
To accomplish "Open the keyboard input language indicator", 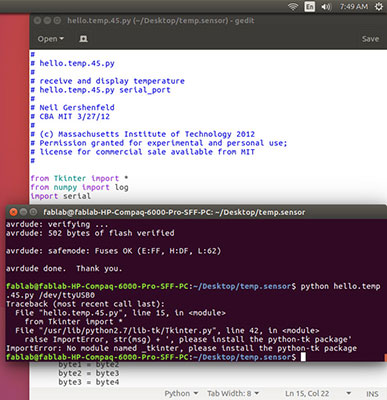I will 310,7.
